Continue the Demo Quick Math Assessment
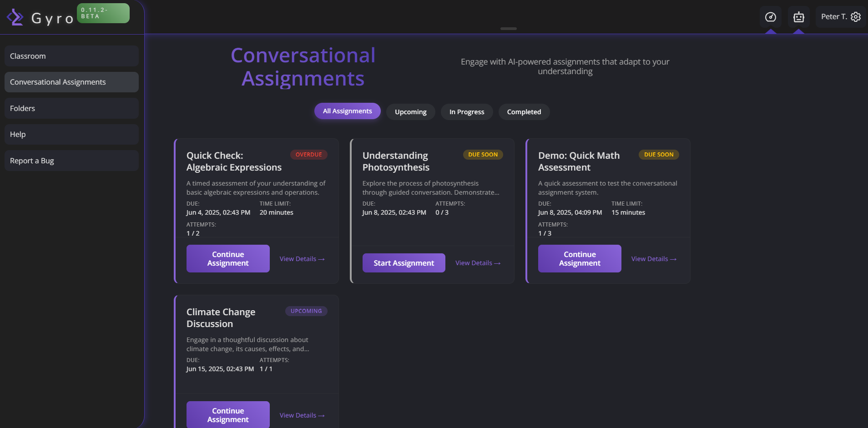The width and height of the screenshot is (868, 428). click(x=579, y=258)
